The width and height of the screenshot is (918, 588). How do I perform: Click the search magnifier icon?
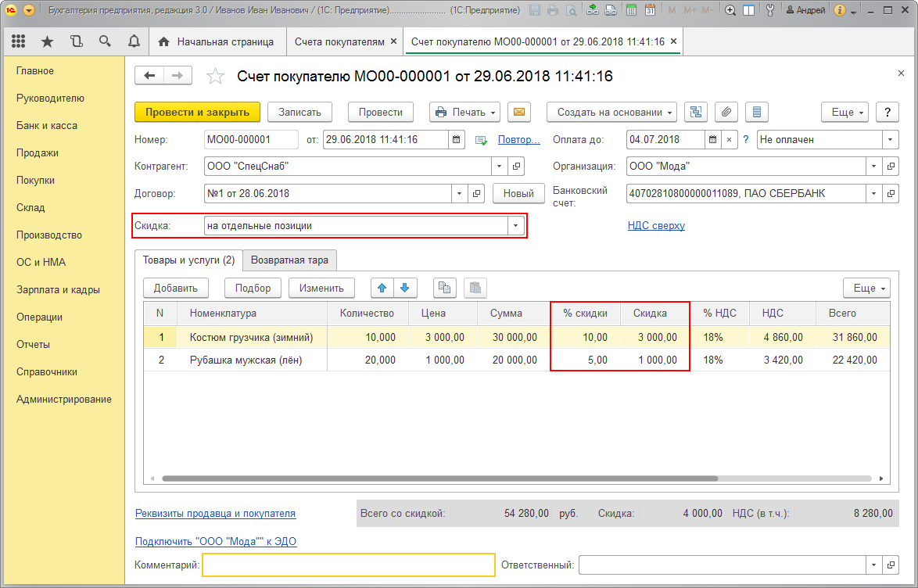point(105,41)
